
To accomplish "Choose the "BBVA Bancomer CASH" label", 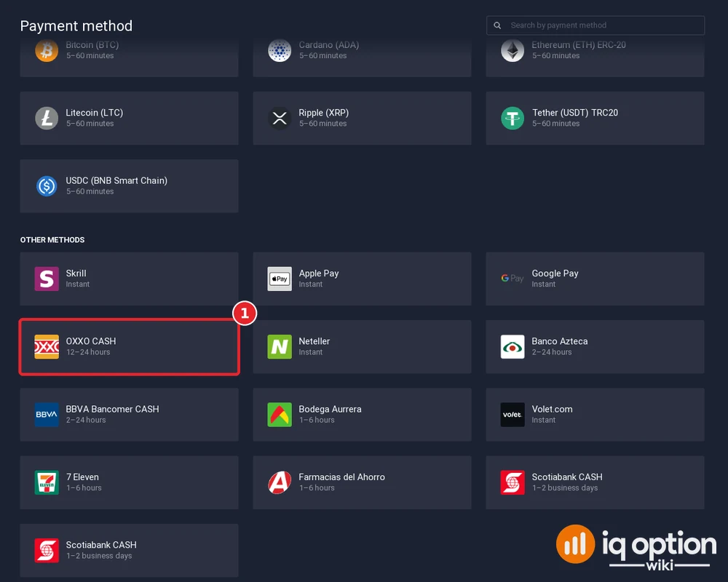I will point(112,409).
